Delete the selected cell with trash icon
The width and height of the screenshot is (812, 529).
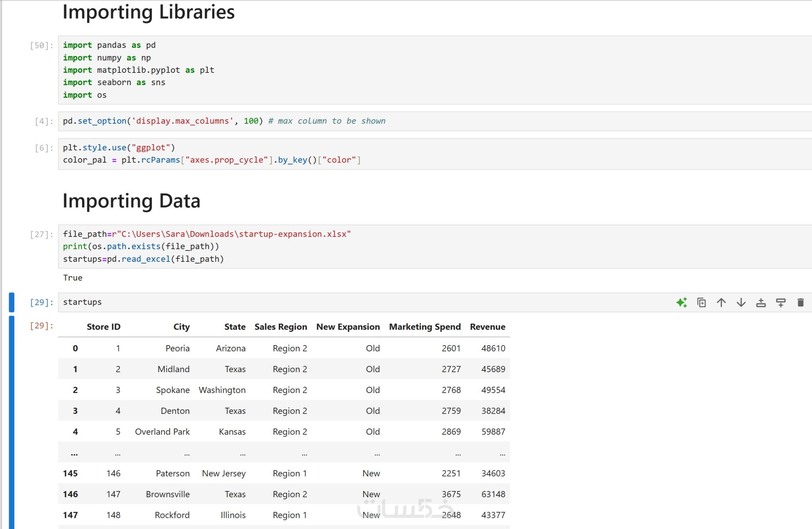tap(801, 303)
